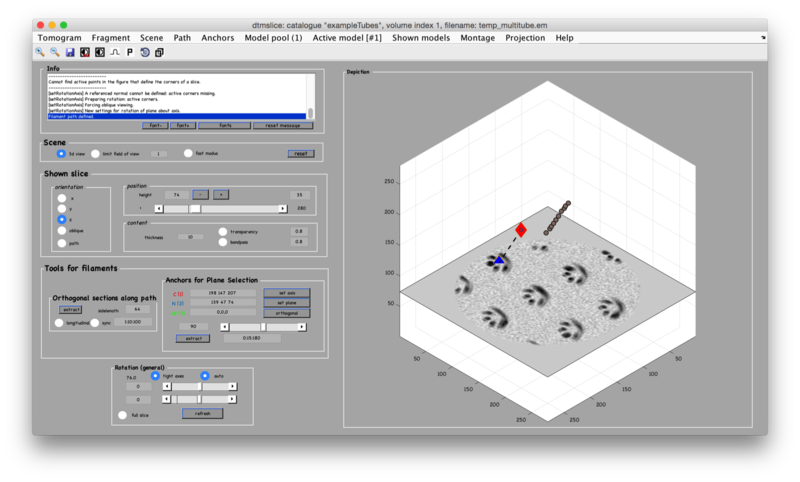
Task: Click the red diamond anchor marker in plot
Action: point(520,230)
